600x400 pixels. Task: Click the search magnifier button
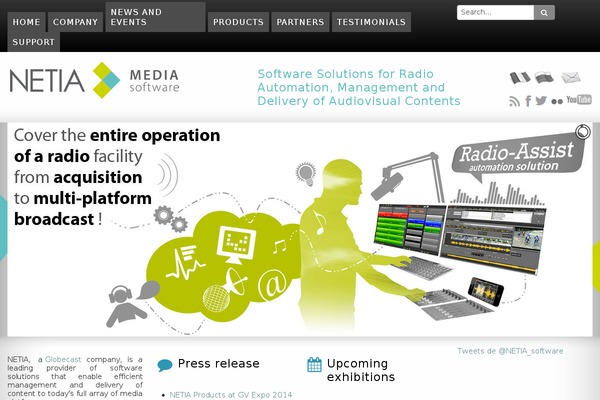pos(544,13)
